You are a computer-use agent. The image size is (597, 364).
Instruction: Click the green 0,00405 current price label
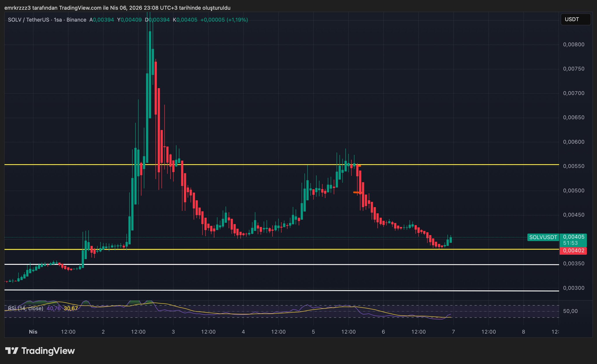[x=573, y=237]
